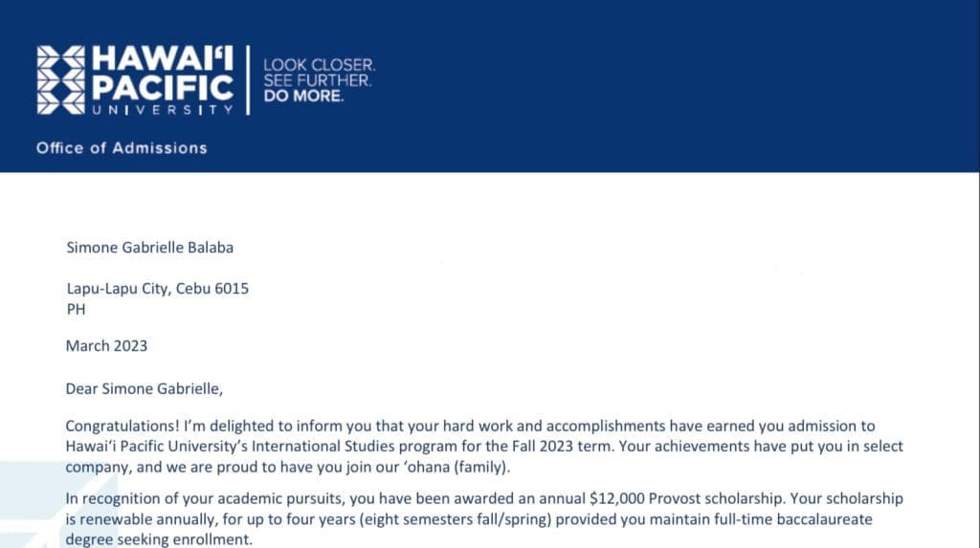This screenshot has width=980, height=548.
Task: Select the Office of Admissions heading
Action: (x=122, y=148)
